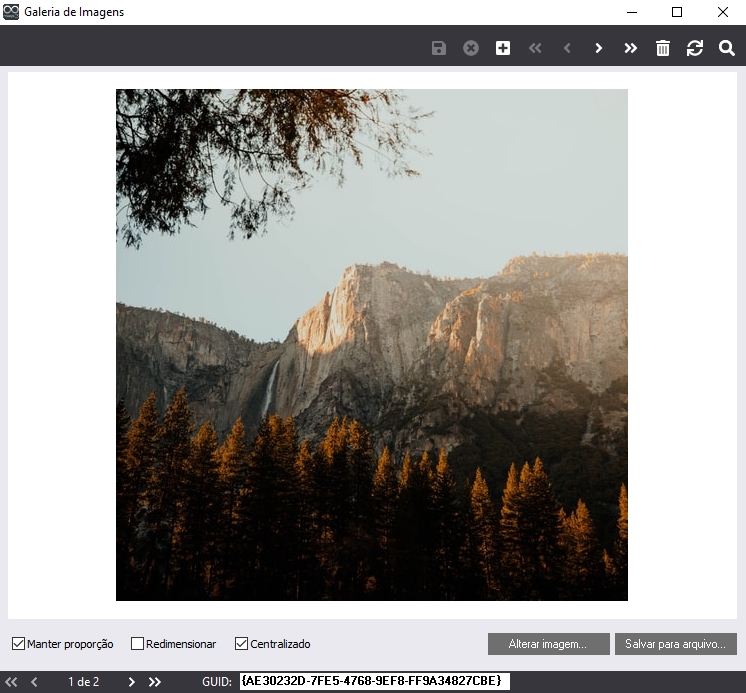Refresh the gallery with reload icon
This screenshot has width=746, height=693.
click(695, 48)
